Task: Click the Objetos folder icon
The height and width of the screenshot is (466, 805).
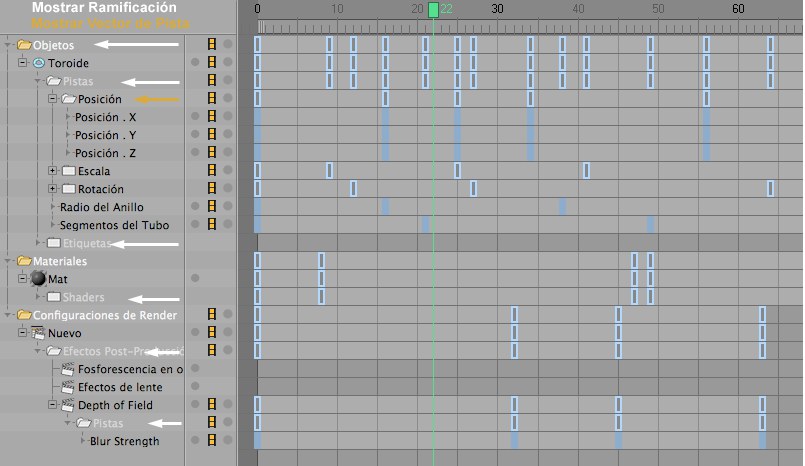Action: 24,45
